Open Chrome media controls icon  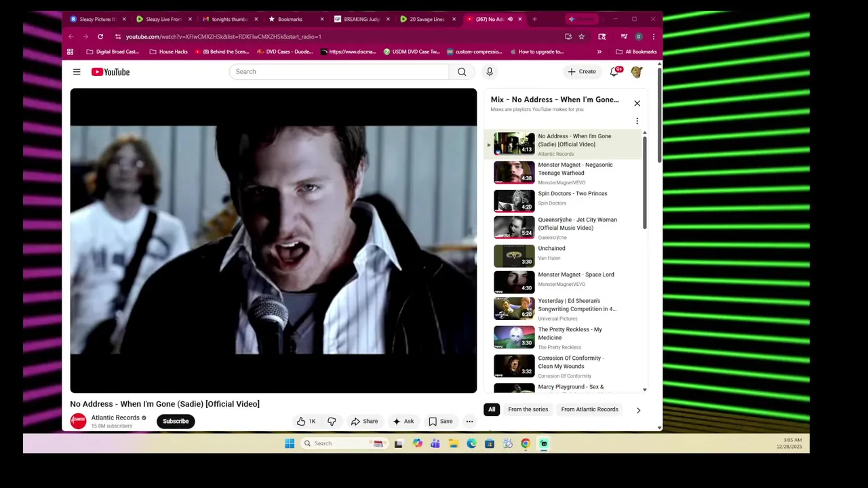pos(624,37)
